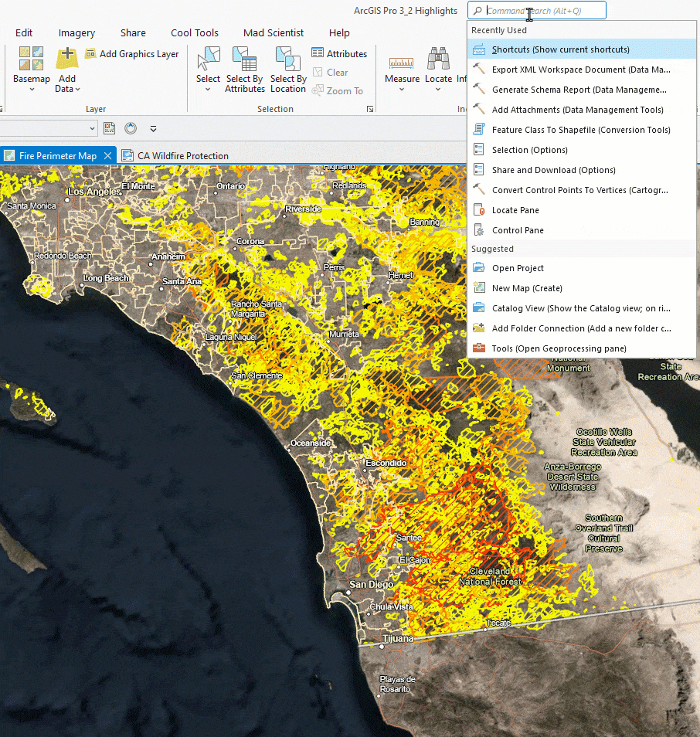Run Convert Control Points To Vertices
Screen dimensions: 700x737
click(582, 190)
